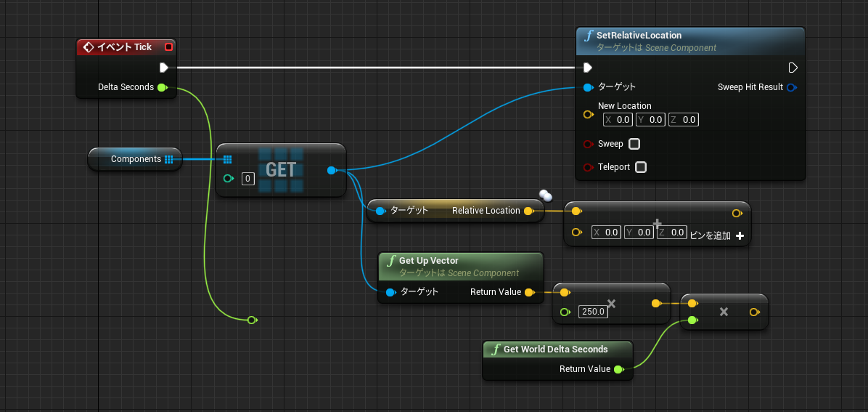Edit the 250.0 multiplier value field
Image resolution: width=868 pixels, height=412 pixels.
[594, 312]
